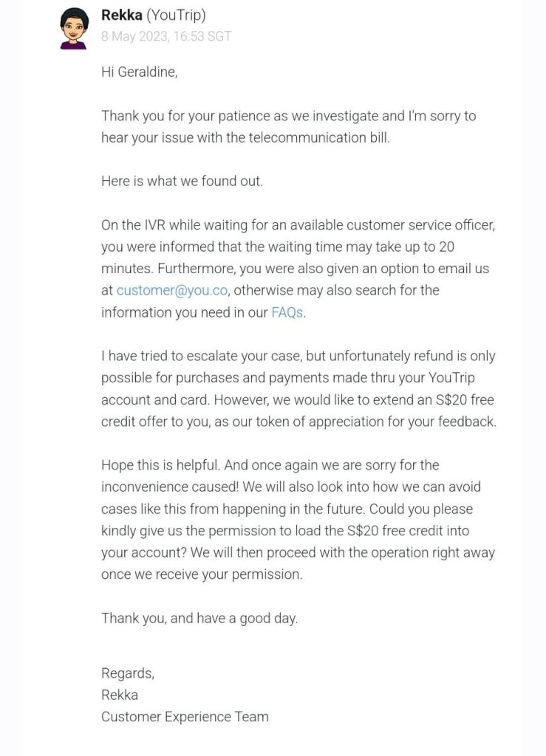Viewport: 546px width, 756px height.
Task: Click 'Thank you, and have a good day'
Action: 199,618
